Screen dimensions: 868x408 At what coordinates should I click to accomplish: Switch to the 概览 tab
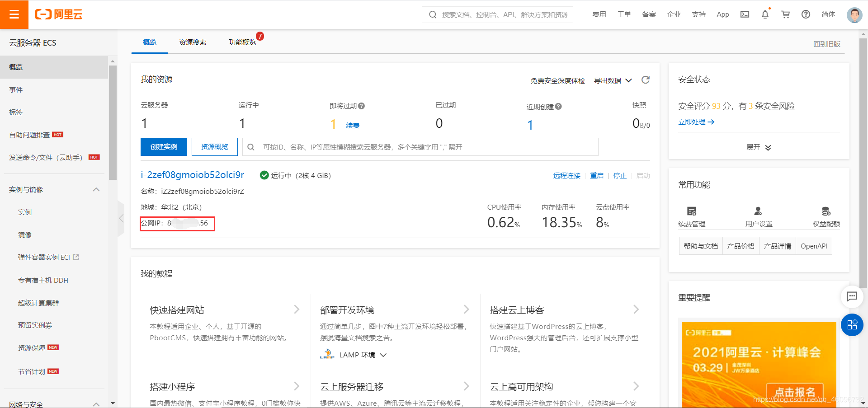(x=150, y=42)
